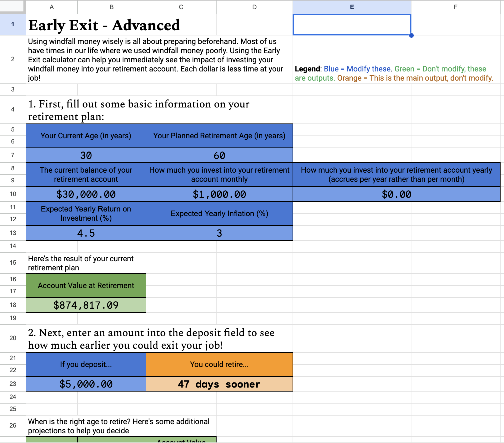
Task: Click 'invest into your retirement account monthly' cell
Action: [219, 175]
